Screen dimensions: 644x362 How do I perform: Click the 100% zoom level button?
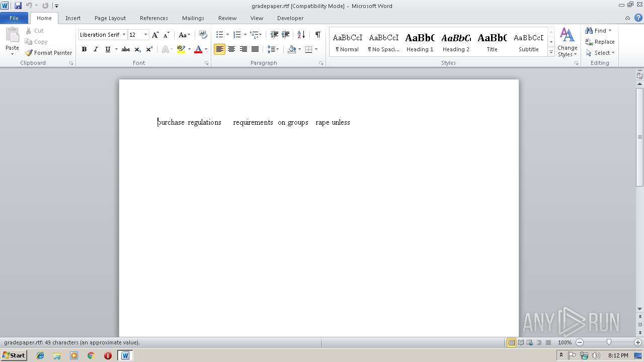565,342
